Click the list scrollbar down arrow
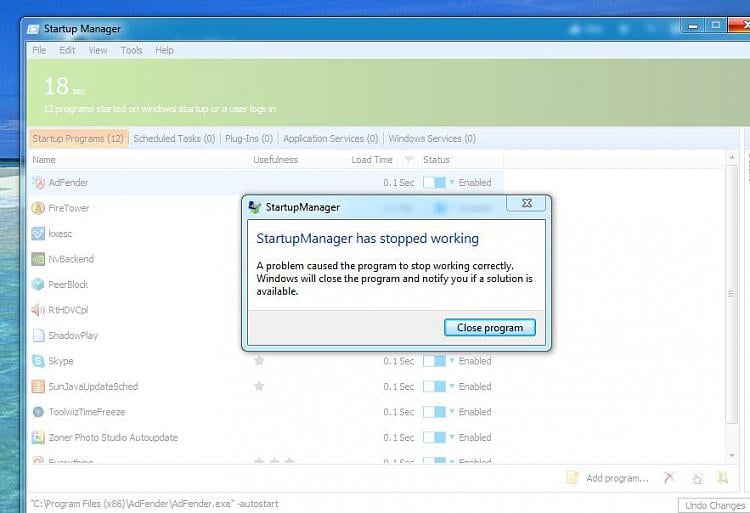 click(x=731, y=456)
